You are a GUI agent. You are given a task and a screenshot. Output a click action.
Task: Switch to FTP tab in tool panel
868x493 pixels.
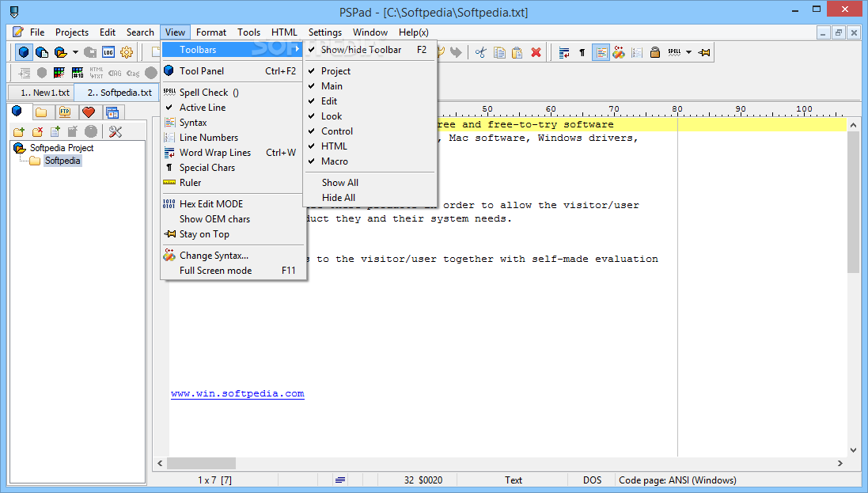coord(65,112)
